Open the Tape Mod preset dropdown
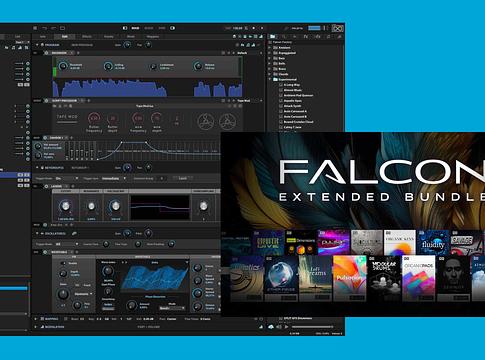Viewport: 485px width, 360px height. click(x=249, y=100)
